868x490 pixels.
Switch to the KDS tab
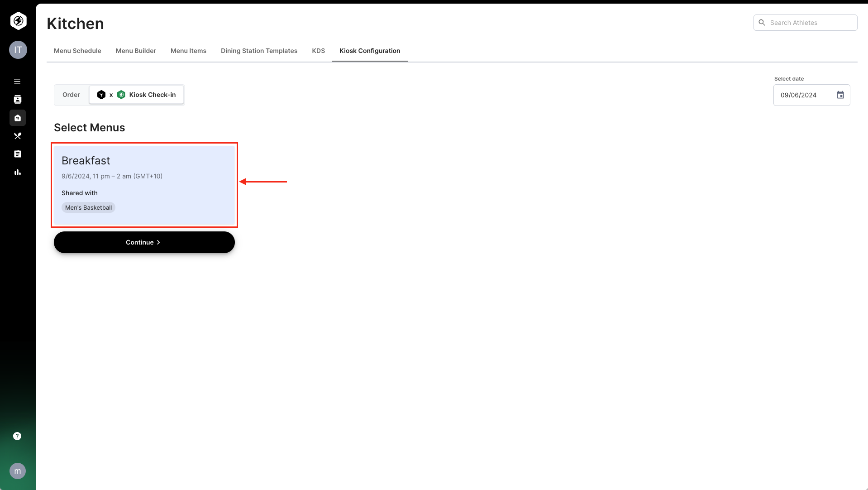click(318, 51)
